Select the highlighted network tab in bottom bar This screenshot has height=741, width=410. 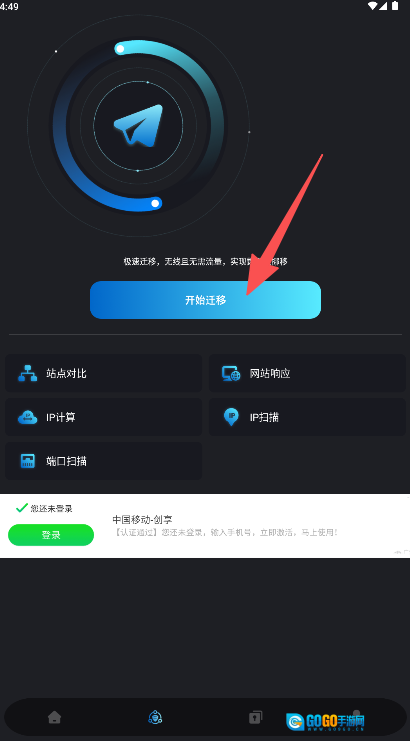155,717
